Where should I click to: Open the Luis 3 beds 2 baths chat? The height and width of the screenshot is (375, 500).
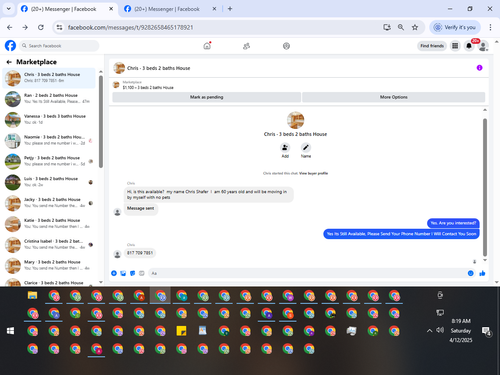tap(49, 182)
